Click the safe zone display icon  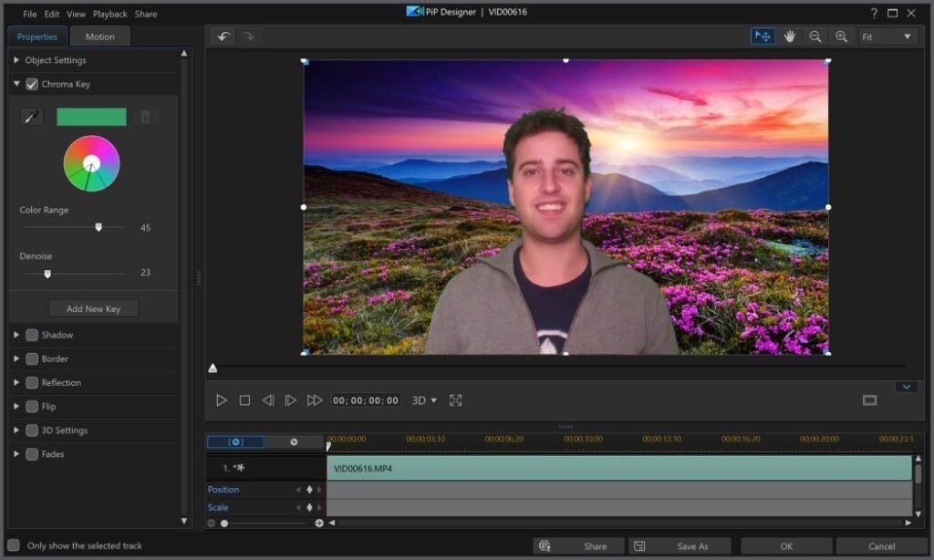pos(869,400)
